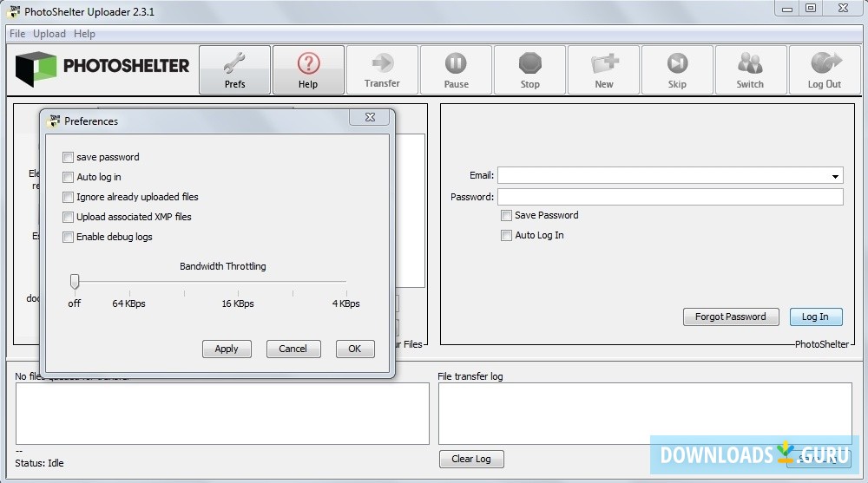The image size is (868, 483).
Task: Open the Upload menu
Action: point(49,34)
